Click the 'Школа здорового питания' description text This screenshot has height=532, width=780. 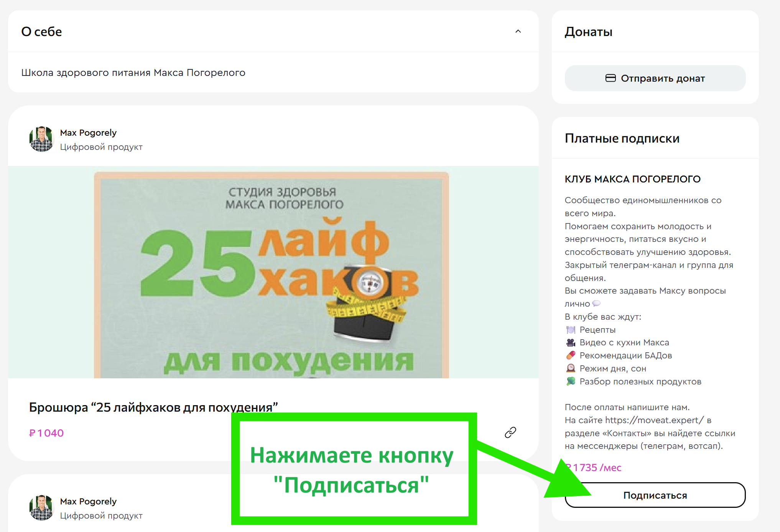tap(133, 73)
